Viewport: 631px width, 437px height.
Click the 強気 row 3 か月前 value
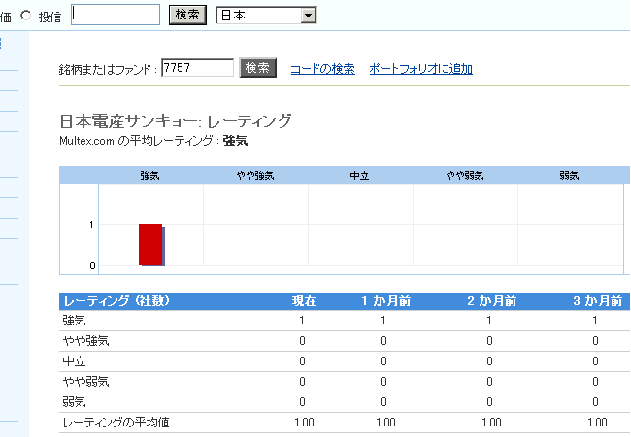tap(595, 321)
